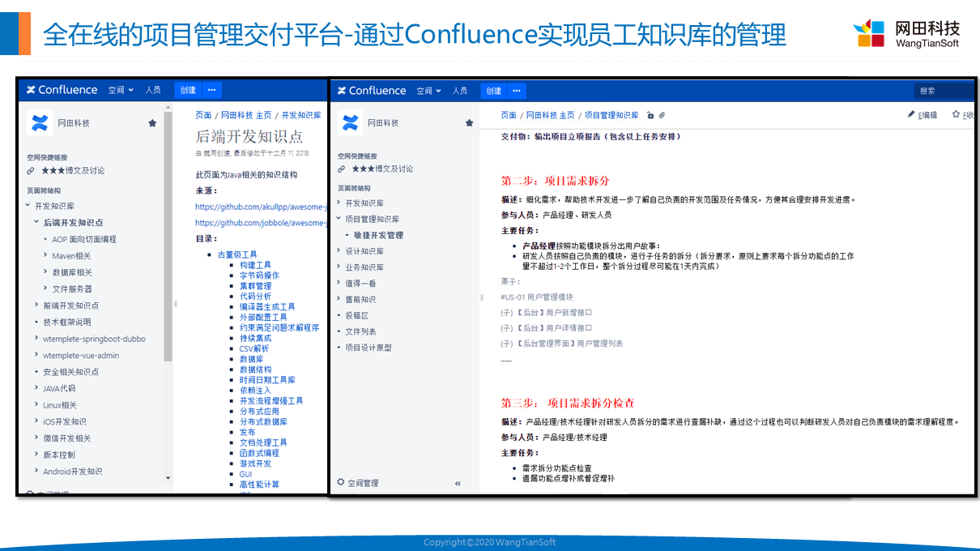Screen dimensions: 980x551
Task: Collapse the 后端开发知识点 tree node
Action: tap(36, 222)
